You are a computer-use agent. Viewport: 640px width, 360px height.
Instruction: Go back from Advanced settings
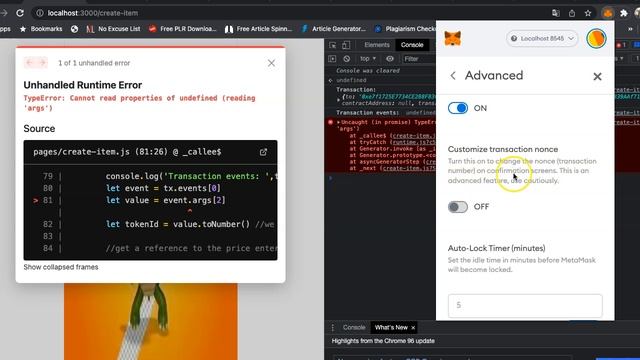(x=453, y=76)
